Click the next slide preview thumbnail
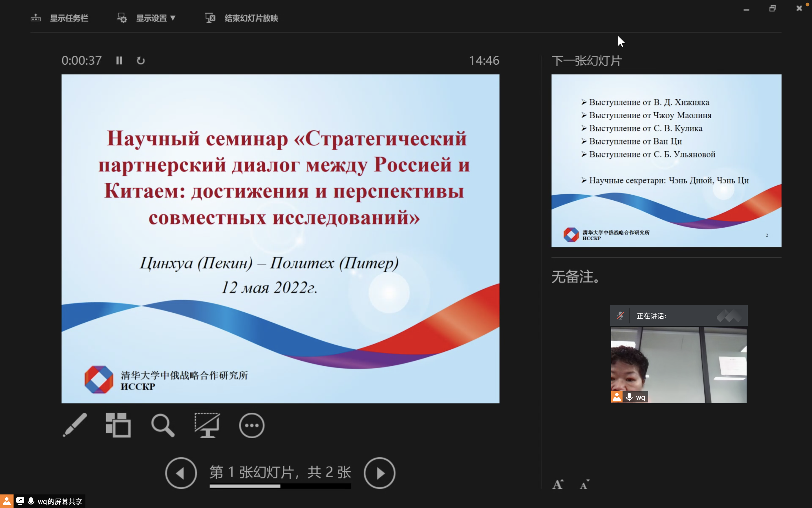812x508 pixels. coord(667,161)
